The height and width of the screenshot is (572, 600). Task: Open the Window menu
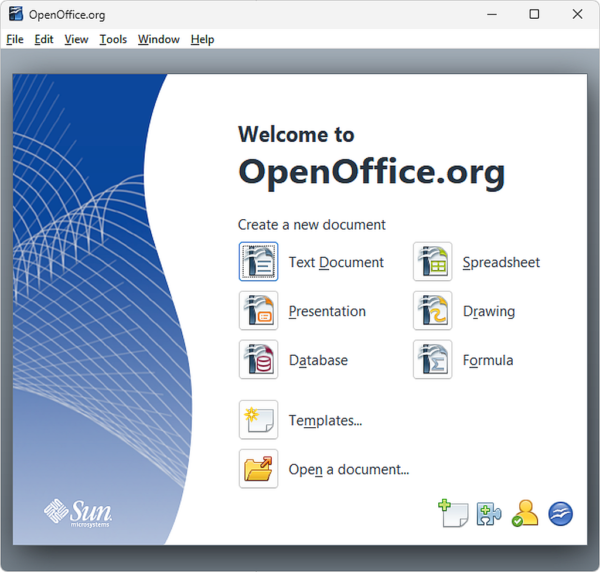click(159, 39)
